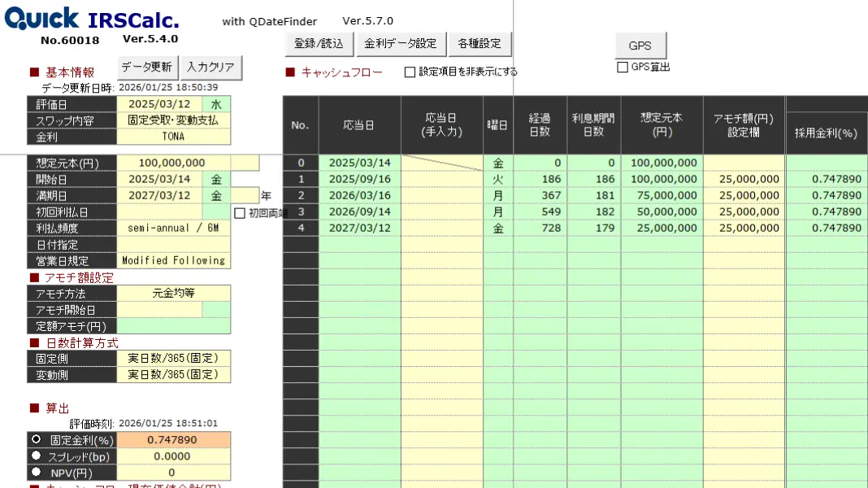Click cash flow date 2025/09/16
The image size is (868, 488).
pyautogui.click(x=360, y=179)
